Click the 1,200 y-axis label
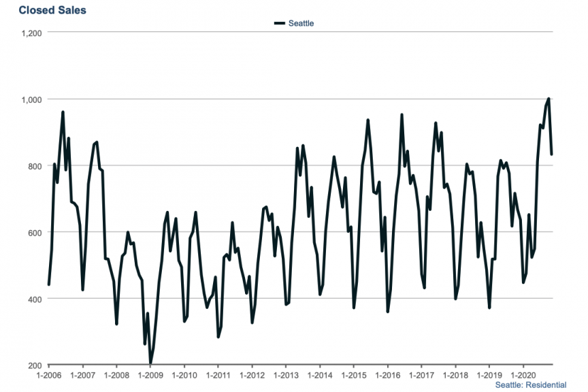The height and width of the screenshot is (392, 588). [32, 33]
